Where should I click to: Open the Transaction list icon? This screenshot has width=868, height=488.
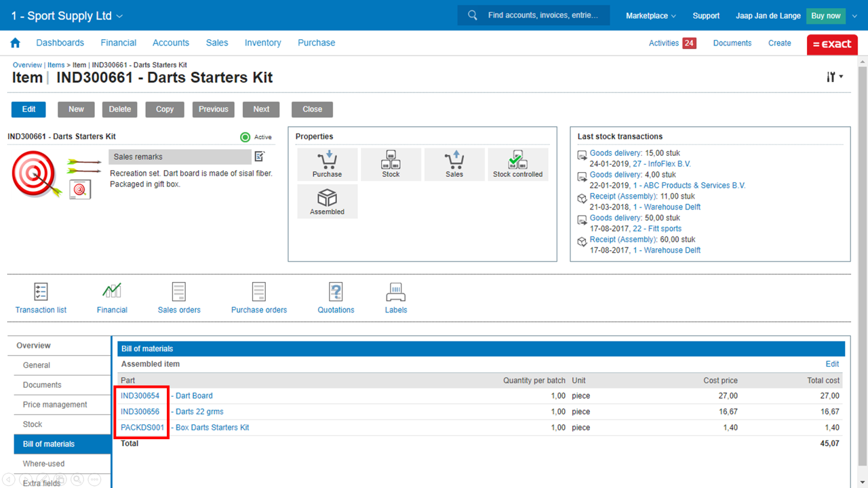pyautogui.click(x=41, y=292)
